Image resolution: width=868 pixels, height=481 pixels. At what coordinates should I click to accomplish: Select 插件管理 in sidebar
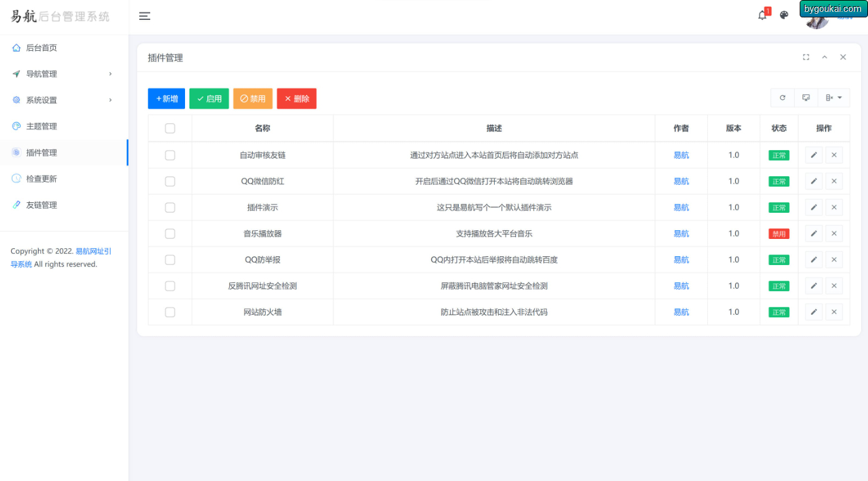64,152
